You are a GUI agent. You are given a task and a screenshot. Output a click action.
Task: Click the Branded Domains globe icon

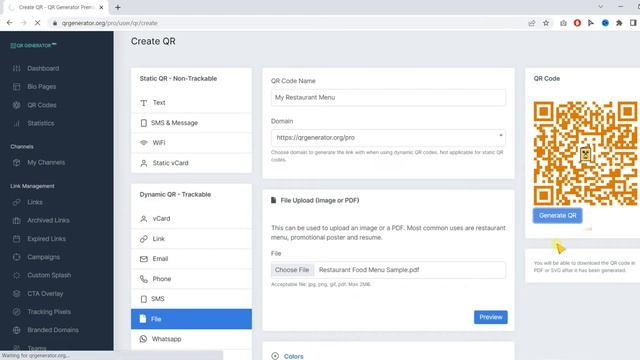pos(16,330)
